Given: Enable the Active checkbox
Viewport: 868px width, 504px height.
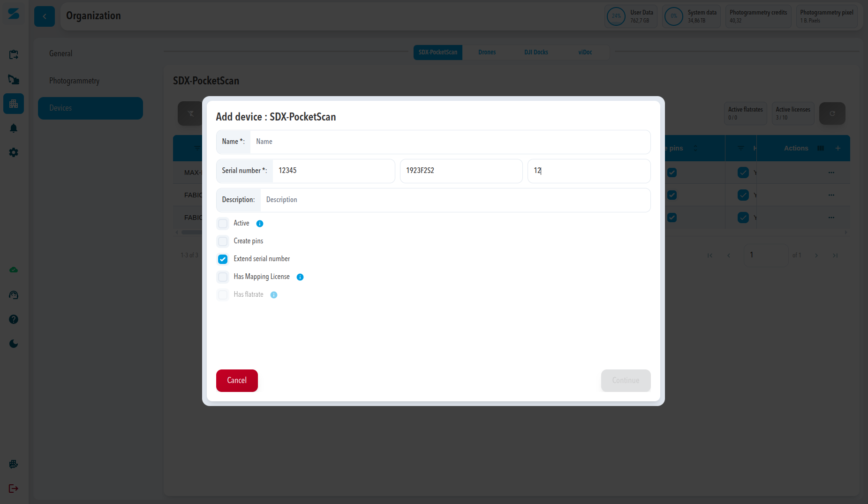Looking at the screenshot, I should pyautogui.click(x=223, y=224).
